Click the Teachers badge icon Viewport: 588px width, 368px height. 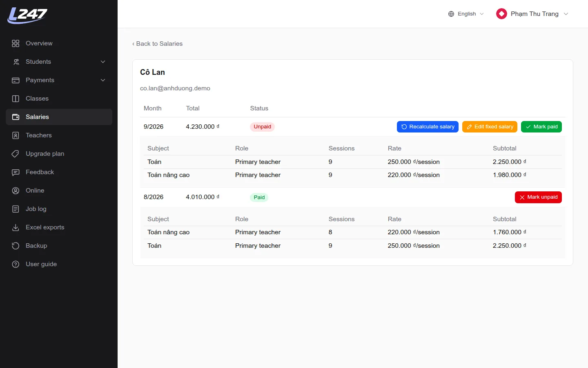pyautogui.click(x=16, y=135)
